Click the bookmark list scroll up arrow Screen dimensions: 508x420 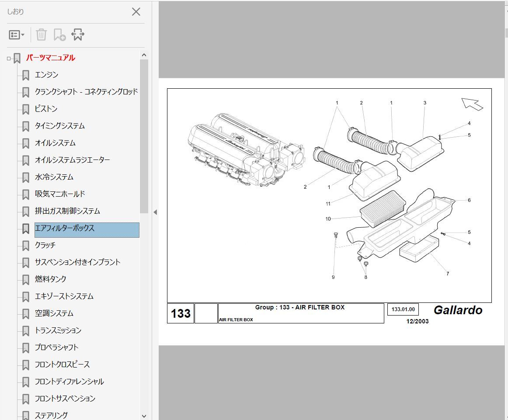(144, 55)
